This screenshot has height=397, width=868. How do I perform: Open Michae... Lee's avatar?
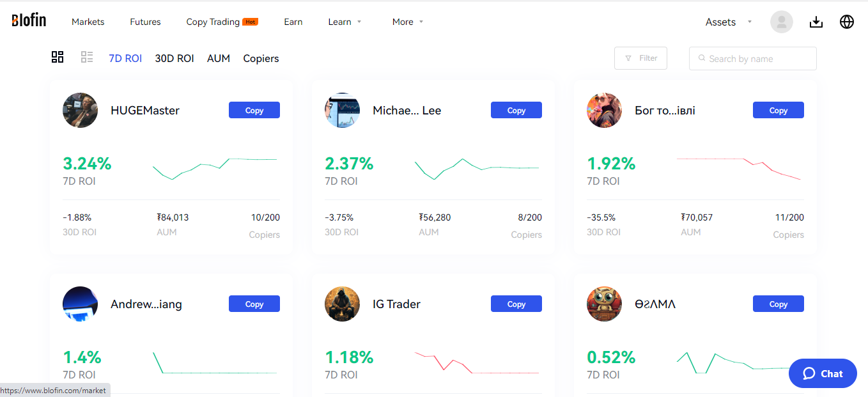click(342, 110)
